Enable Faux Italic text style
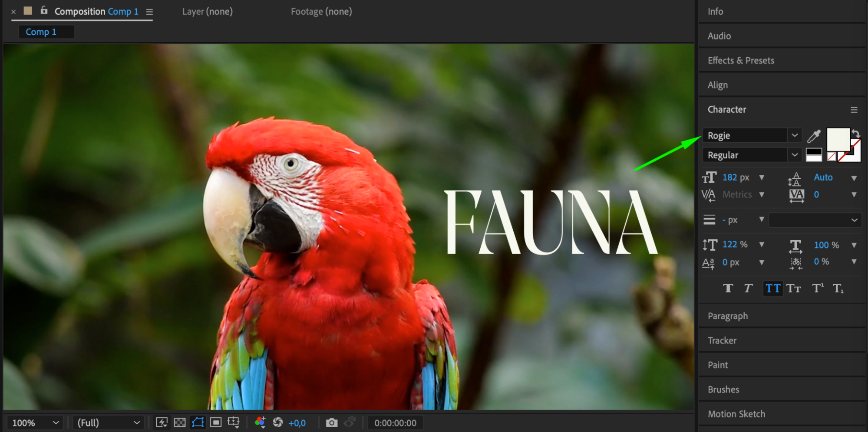Screen dimensions: 868x432 [x=748, y=288]
